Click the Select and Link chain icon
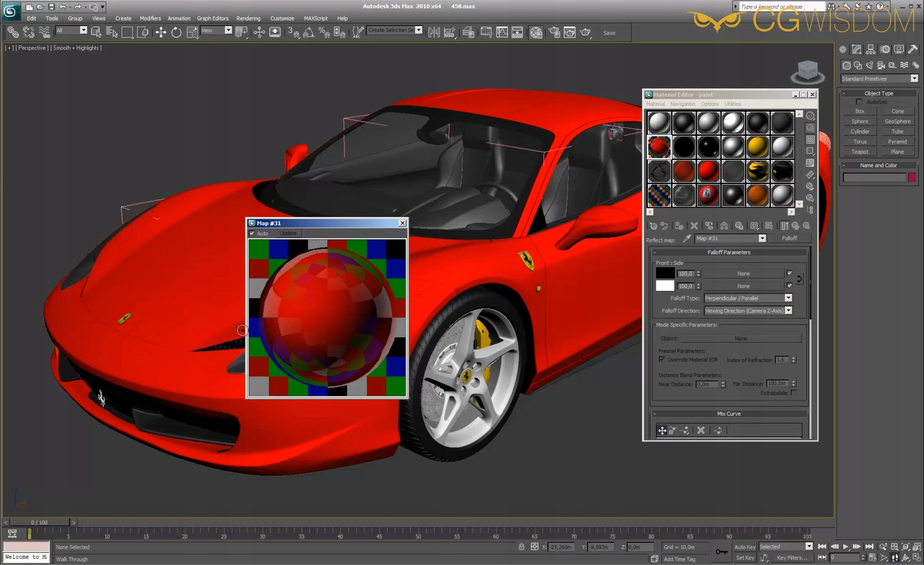Screen dimensions: 924x565 point(13,32)
